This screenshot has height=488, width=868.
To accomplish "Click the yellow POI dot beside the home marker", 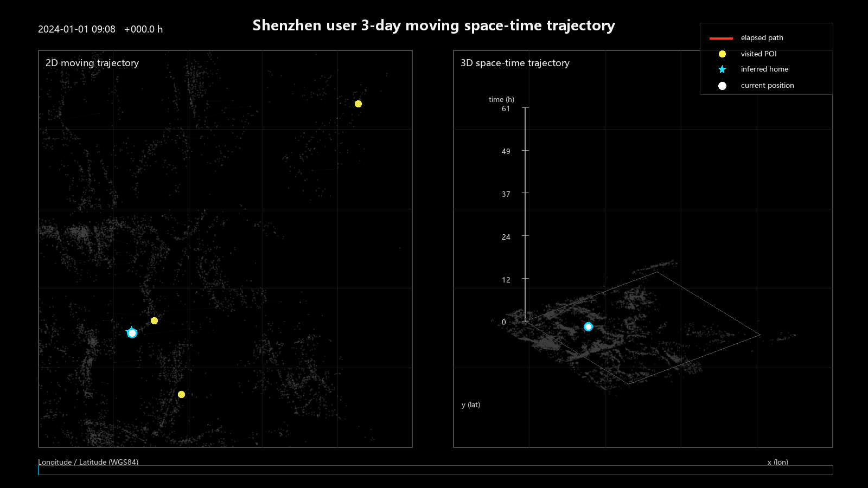I will [154, 320].
